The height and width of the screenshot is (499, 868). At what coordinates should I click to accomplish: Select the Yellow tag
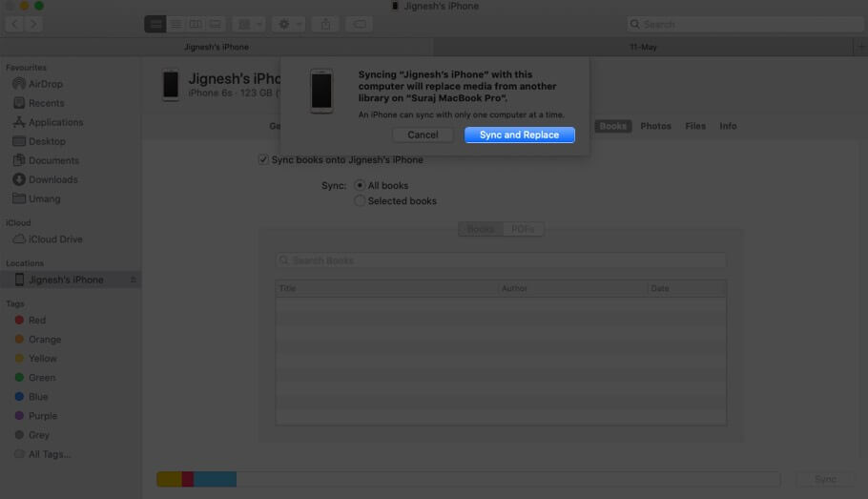tap(35, 359)
